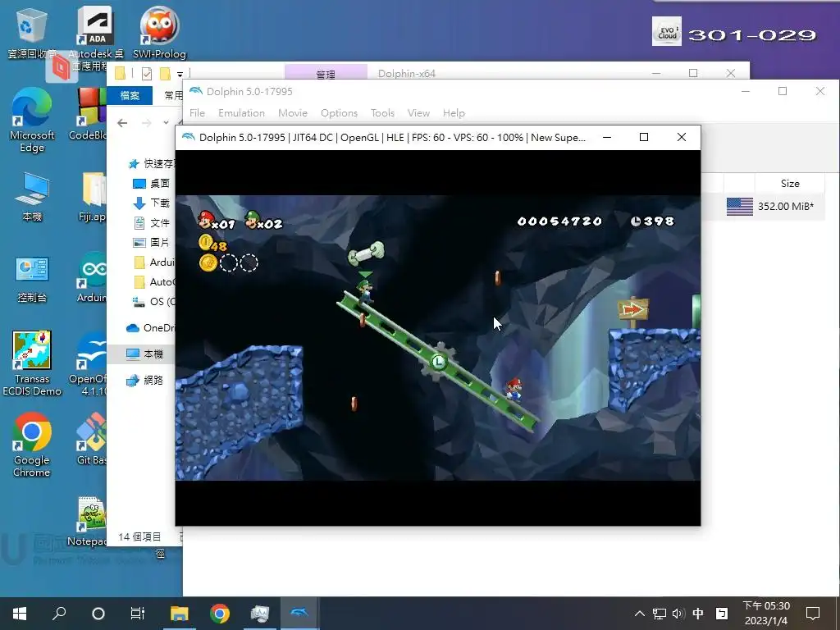
Task: Open the Tools menu in Dolphin
Action: pyautogui.click(x=382, y=113)
